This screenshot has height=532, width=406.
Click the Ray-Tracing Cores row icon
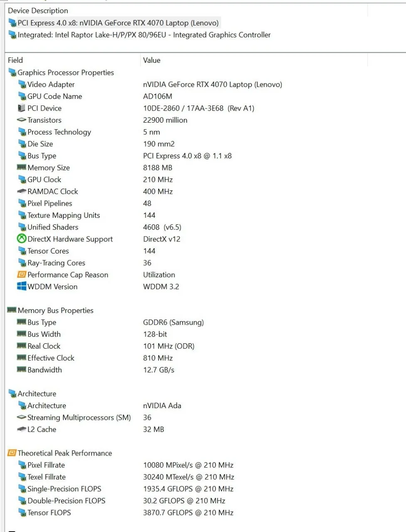tap(22, 263)
